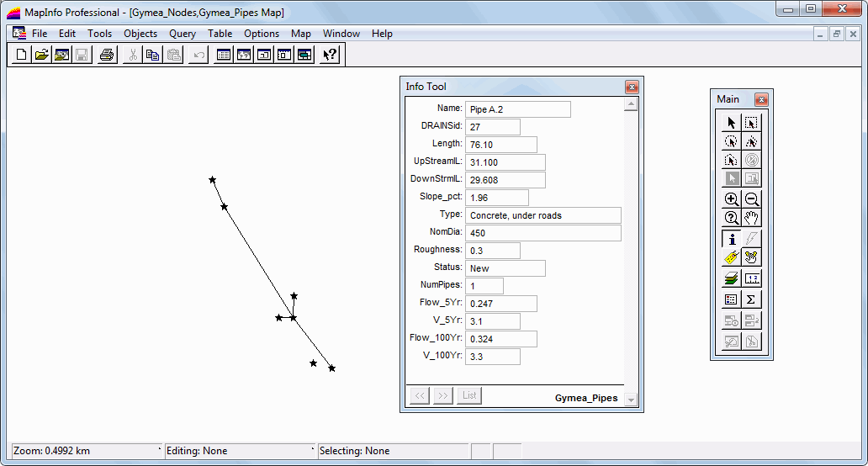This screenshot has width=868, height=466.
Task: Activate the Zoom-in magnifier tool
Action: tap(731, 199)
